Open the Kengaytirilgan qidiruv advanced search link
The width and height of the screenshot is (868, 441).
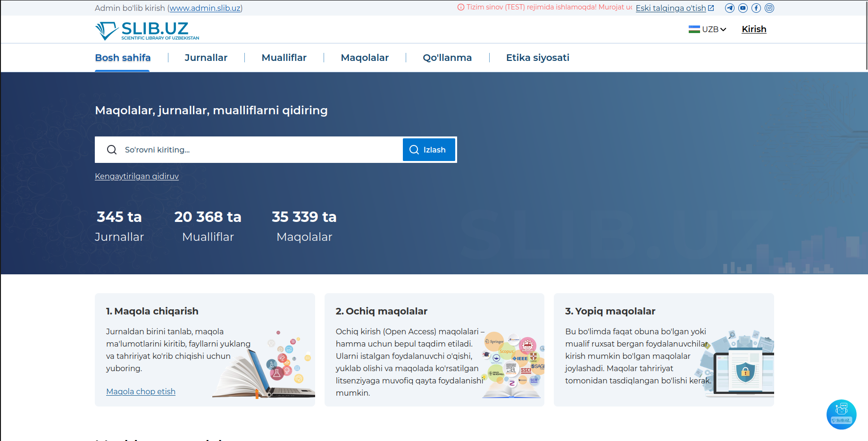[x=137, y=176]
